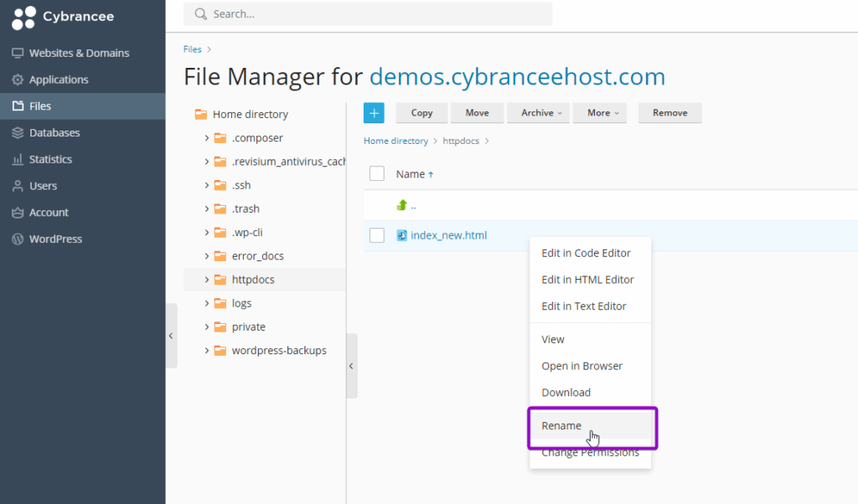Check the index_new.html row checkbox

tap(376, 235)
